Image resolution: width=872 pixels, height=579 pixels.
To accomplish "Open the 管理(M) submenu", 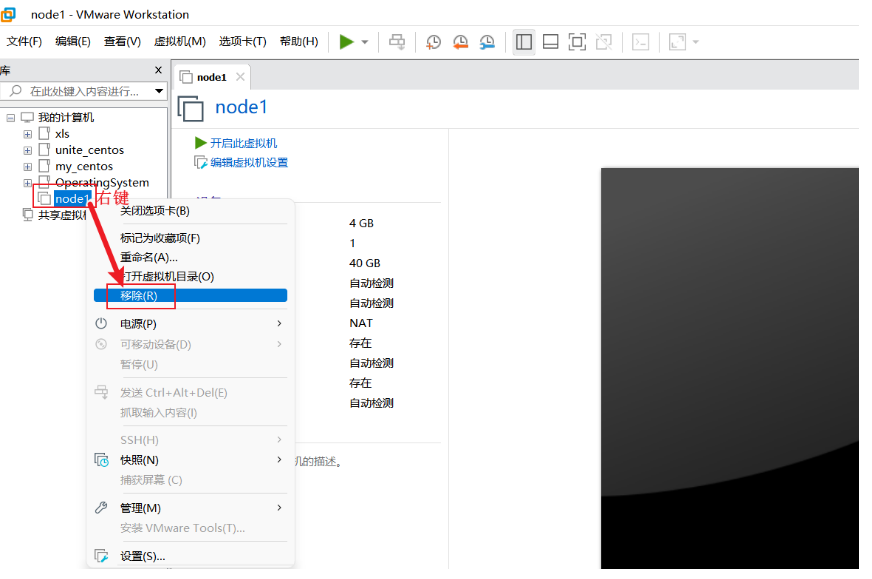I will [190, 508].
